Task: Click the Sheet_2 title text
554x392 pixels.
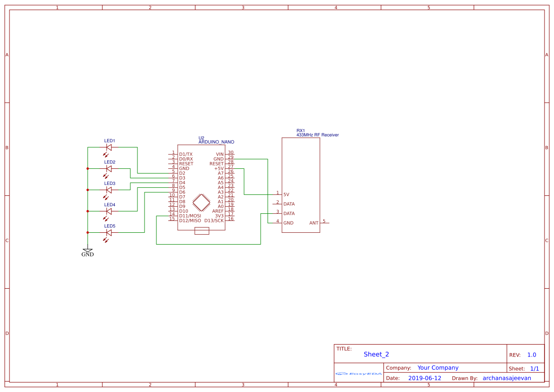Action: point(375,354)
